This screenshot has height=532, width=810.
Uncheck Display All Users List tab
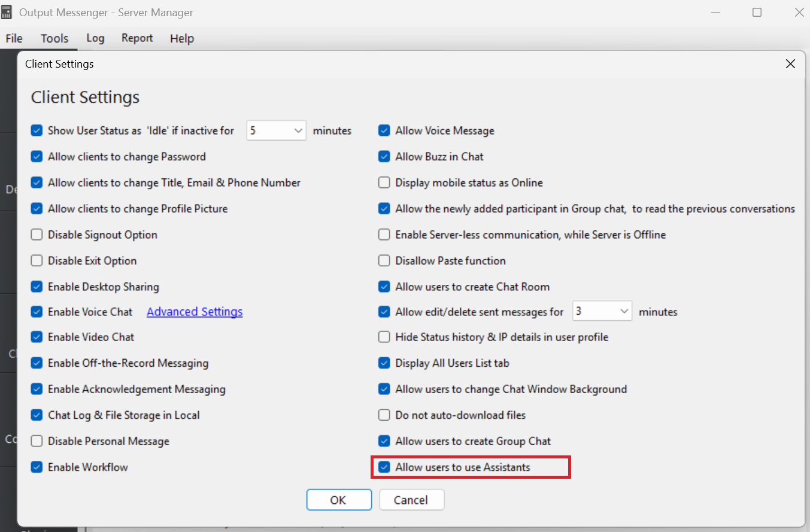pyautogui.click(x=384, y=363)
